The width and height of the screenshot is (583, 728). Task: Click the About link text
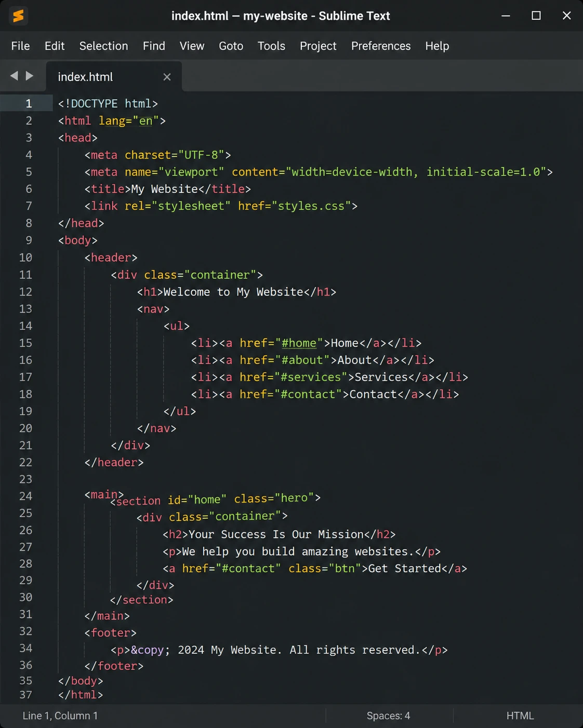pyautogui.click(x=354, y=360)
